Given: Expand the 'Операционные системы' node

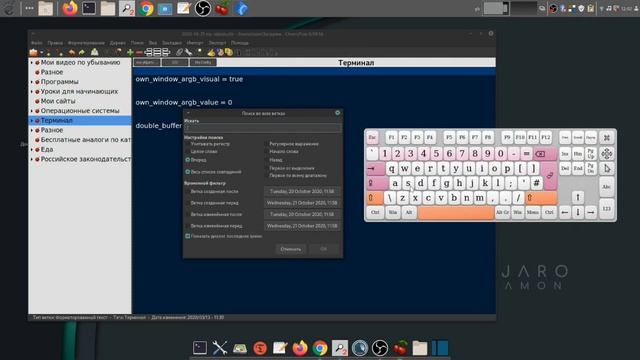Looking at the screenshot, I should [x=32, y=111].
